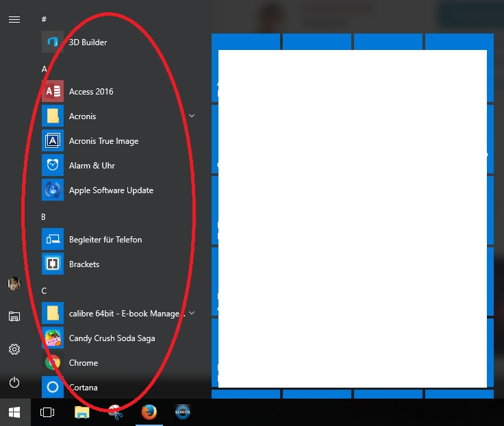Viewport: 504px width, 426px height.
Task: Click the letter B section header
Action: click(x=43, y=217)
